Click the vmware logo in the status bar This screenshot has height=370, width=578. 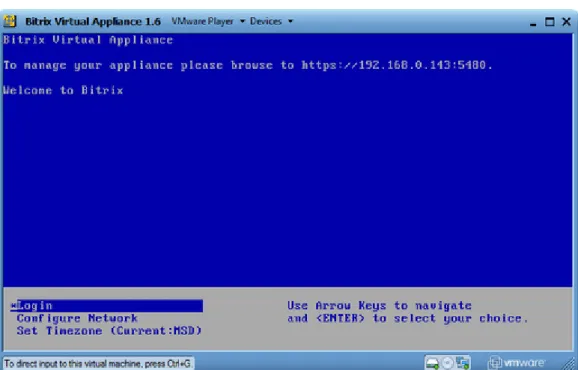[x=516, y=363]
